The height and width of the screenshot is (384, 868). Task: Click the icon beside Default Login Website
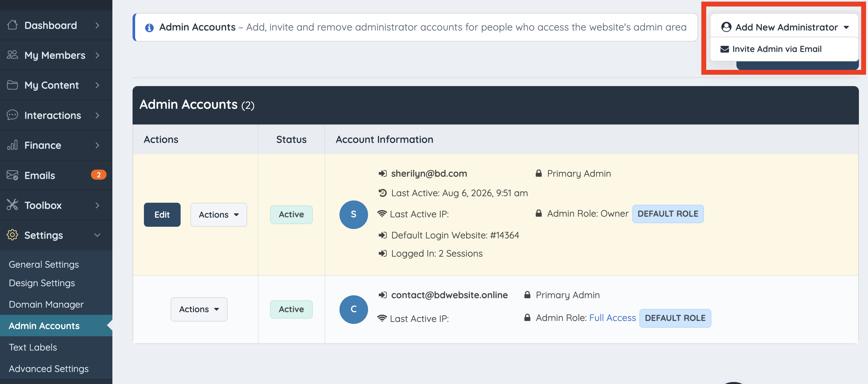382,235
